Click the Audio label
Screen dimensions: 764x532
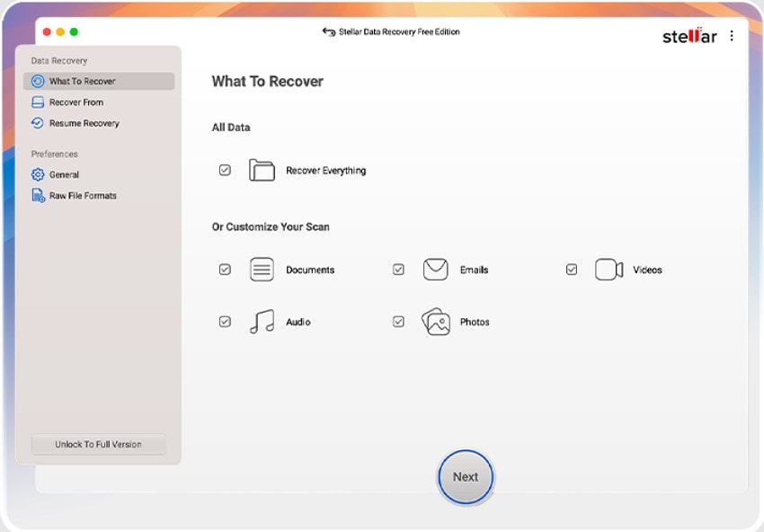coord(298,322)
